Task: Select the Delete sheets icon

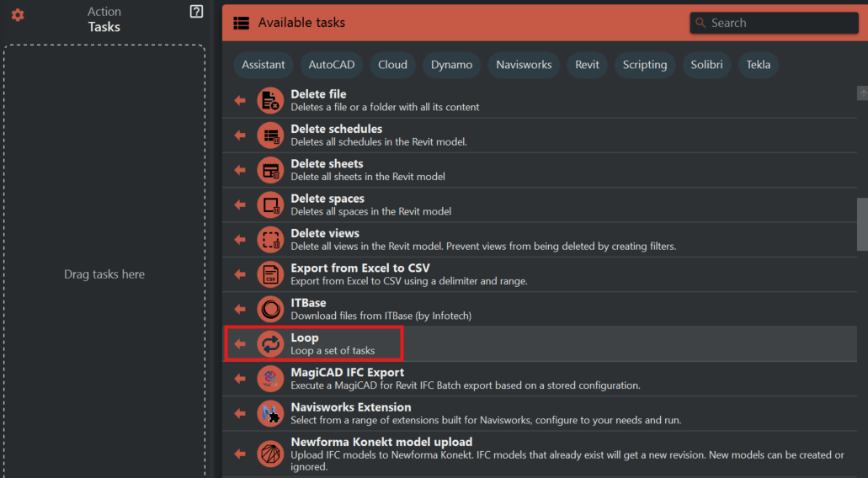Action: coord(270,170)
